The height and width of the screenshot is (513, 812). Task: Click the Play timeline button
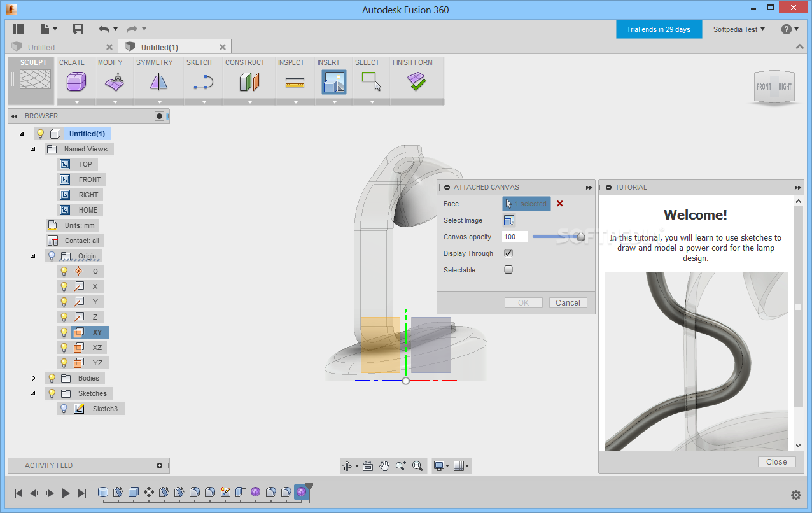(x=66, y=493)
